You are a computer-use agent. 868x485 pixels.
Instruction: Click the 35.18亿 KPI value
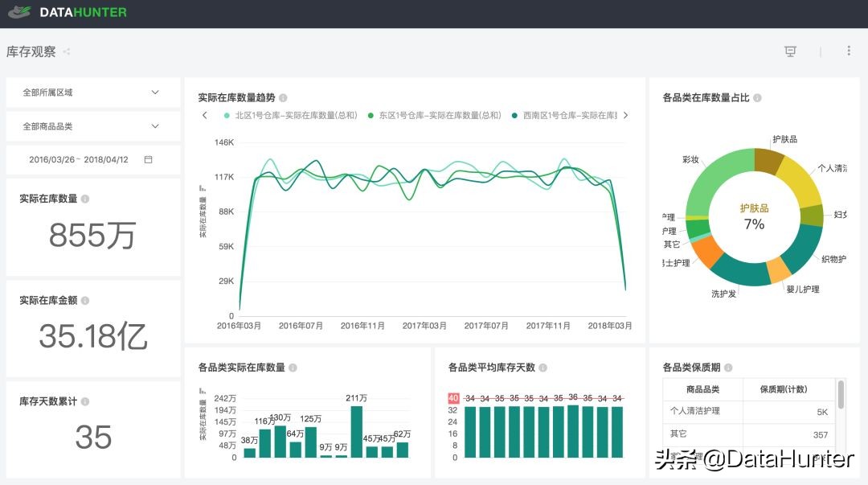[93, 336]
